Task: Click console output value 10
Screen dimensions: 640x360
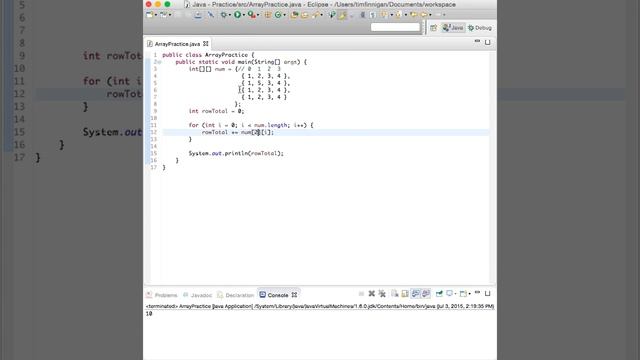Action: point(149,314)
